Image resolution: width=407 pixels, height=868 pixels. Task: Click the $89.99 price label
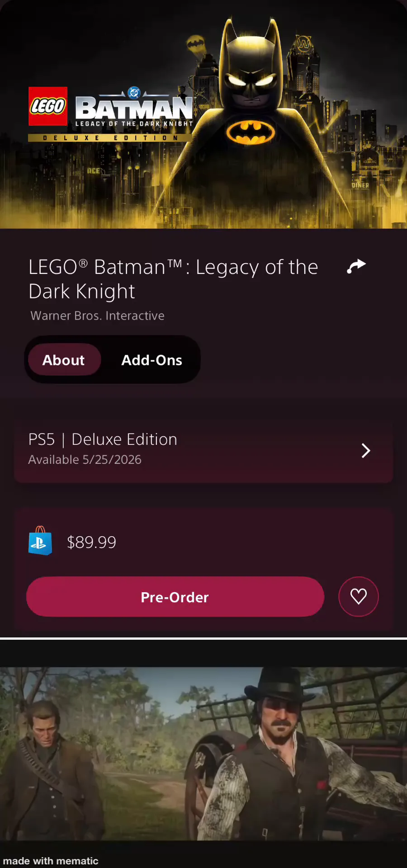[x=91, y=542]
